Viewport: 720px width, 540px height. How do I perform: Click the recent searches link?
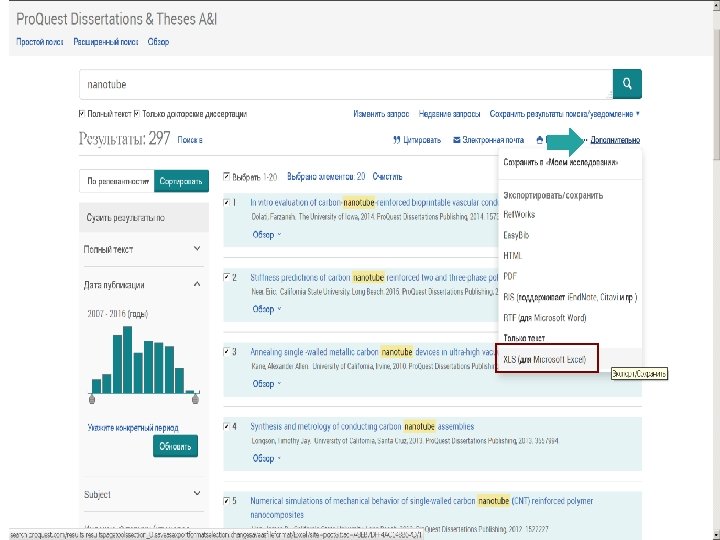[449, 114]
